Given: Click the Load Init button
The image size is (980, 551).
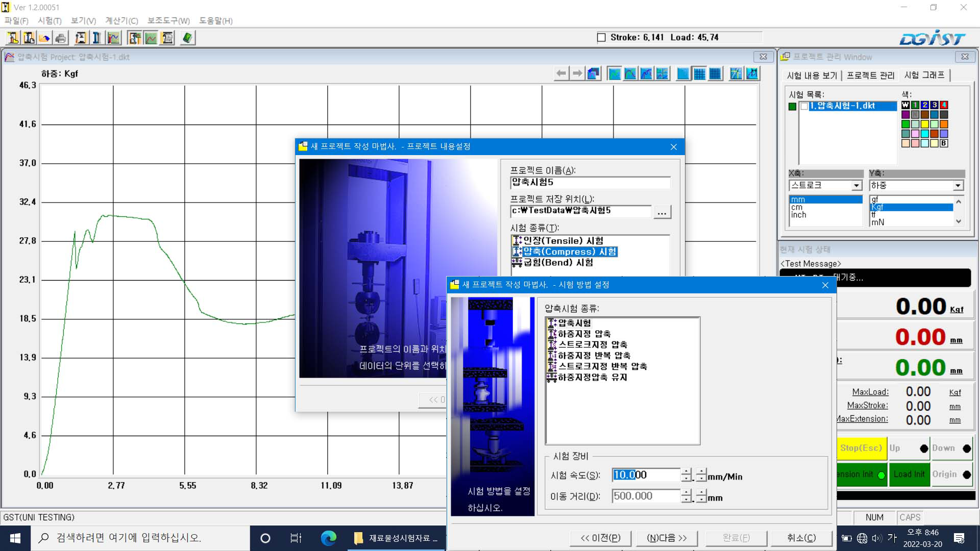Looking at the screenshot, I should (909, 474).
